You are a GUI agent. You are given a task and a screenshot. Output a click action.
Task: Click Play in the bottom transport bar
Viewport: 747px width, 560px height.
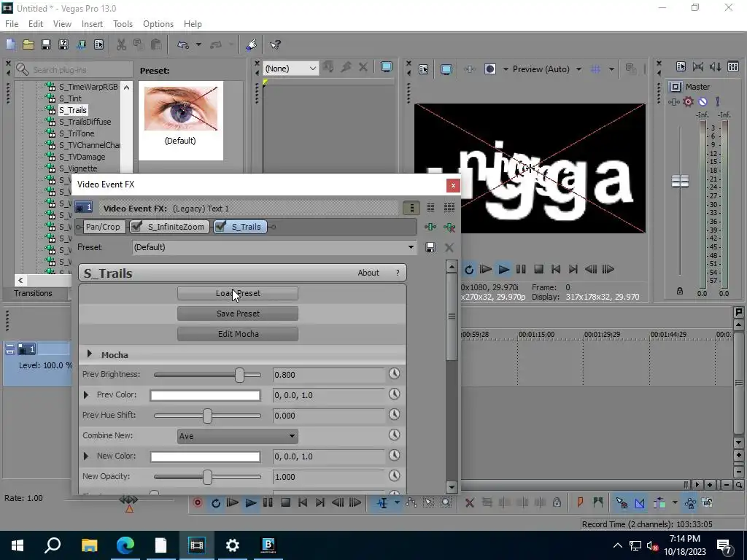pyautogui.click(x=251, y=503)
